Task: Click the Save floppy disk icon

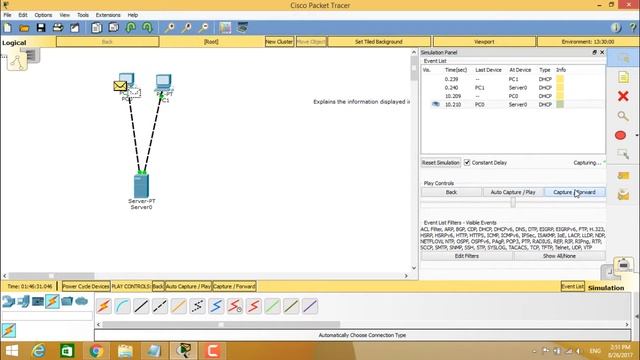Action: tap(41, 28)
